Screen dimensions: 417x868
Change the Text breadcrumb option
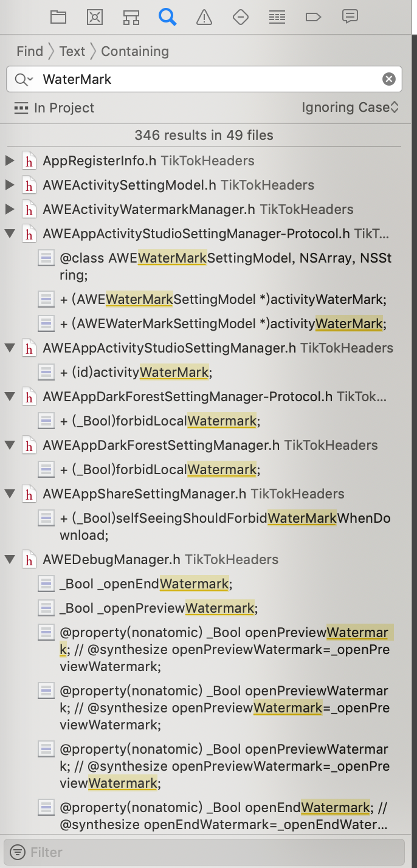[x=72, y=51]
